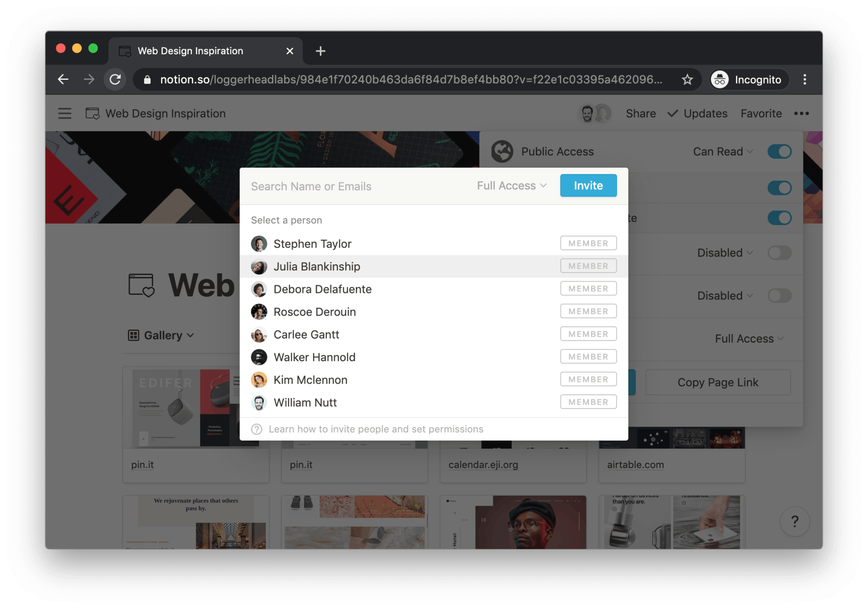
Task: Click the browser back arrow
Action: [x=63, y=79]
